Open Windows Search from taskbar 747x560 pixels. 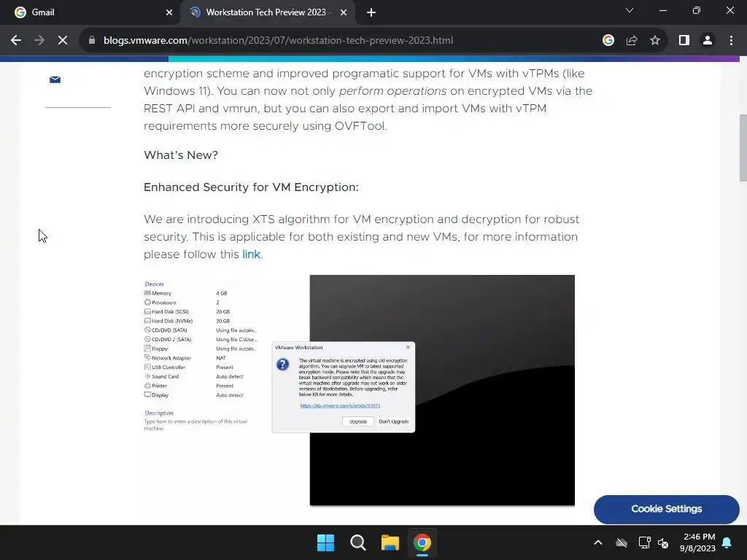357,542
